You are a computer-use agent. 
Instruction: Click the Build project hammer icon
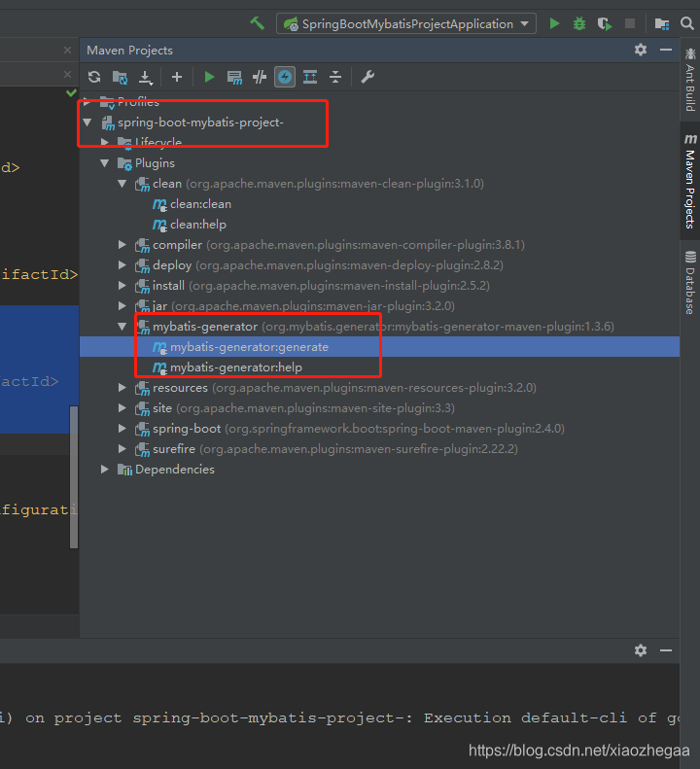click(257, 23)
